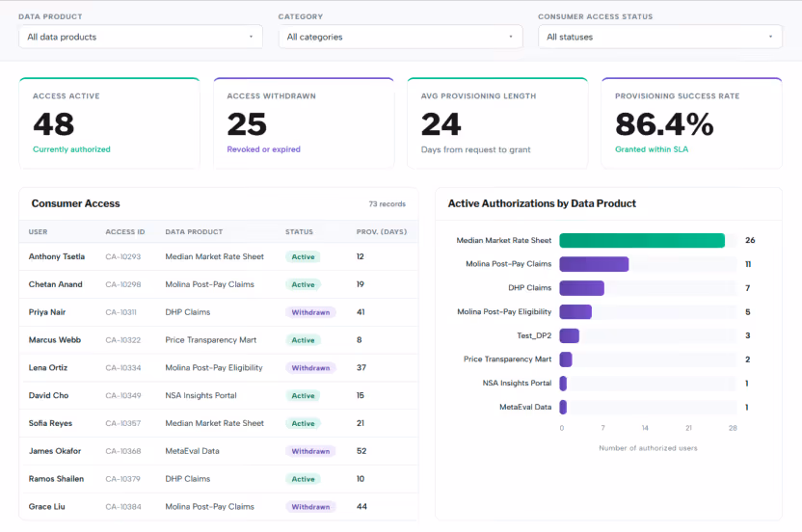Click access ID CA-10298
Screen dimensions: 802x532
tap(122, 284)
